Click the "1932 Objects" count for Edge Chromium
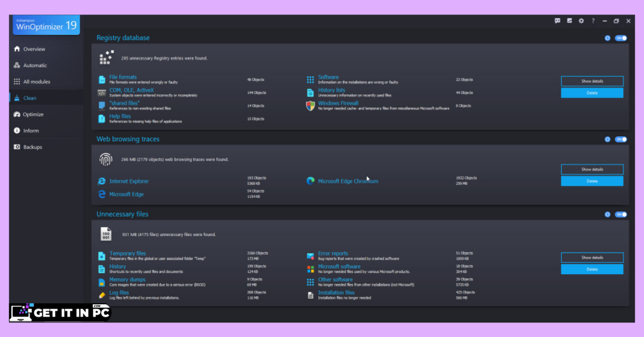The width and height of the screenshot is (644, 337). point(466,178)
